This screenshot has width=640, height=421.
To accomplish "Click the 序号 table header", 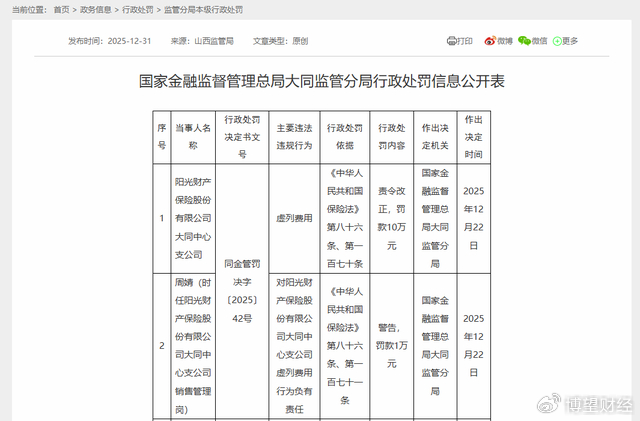I will click(x=162, y=137).
